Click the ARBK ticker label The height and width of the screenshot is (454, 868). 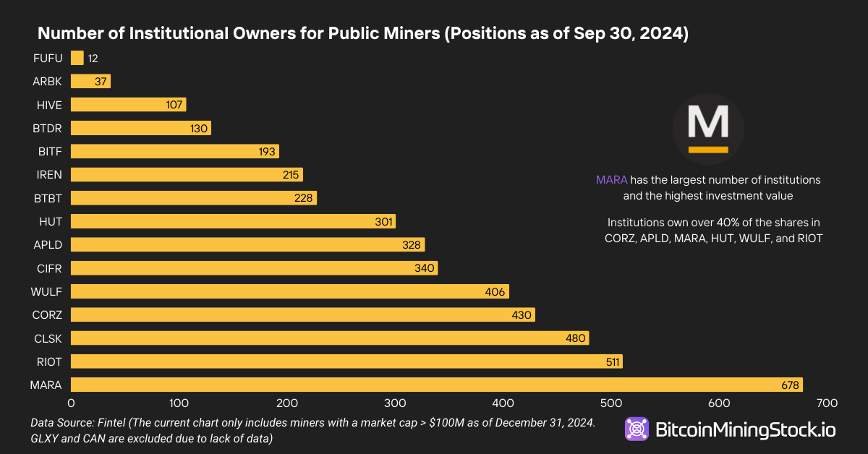[48, 82]
